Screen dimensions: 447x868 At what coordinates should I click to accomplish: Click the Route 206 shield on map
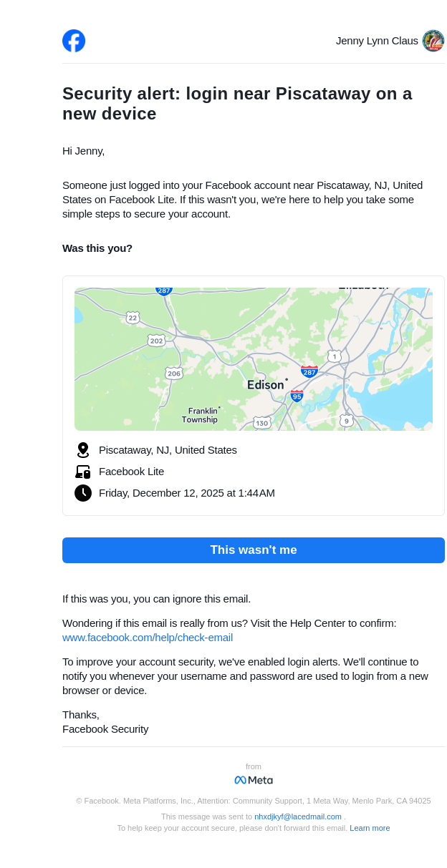coord(174,374)
